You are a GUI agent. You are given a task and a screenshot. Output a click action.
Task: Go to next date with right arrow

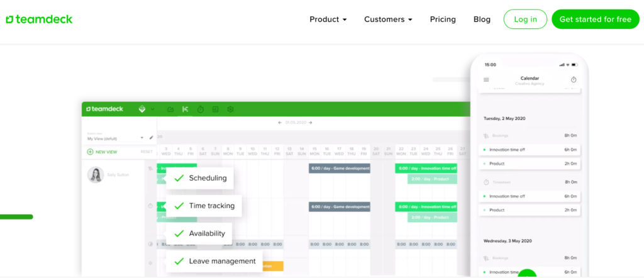pyautogui.click(x=311, y=123)
